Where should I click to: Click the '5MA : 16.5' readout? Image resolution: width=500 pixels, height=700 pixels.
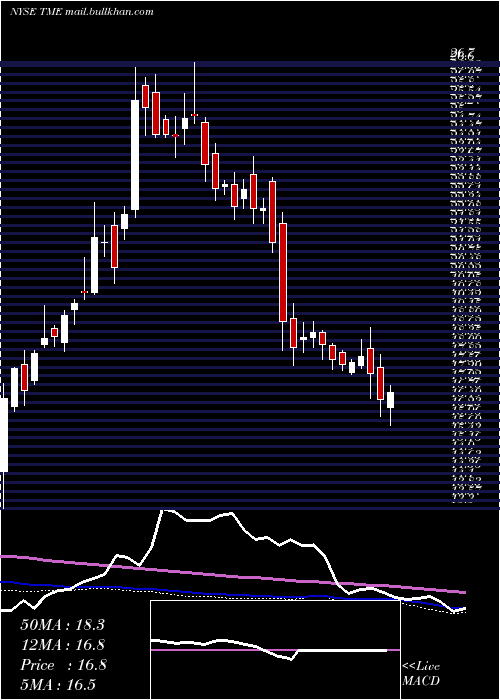[58, 685]
